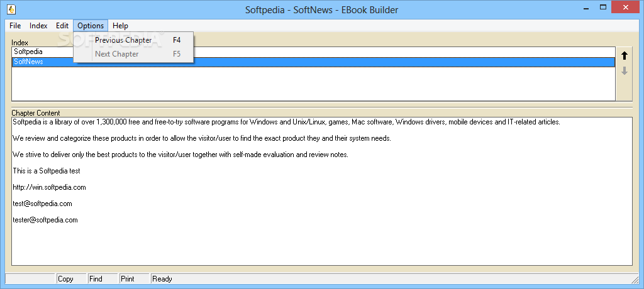Screen dimensions: 644x289
Task: Move chapter up with the black up arrow
Action: point(625,55)
